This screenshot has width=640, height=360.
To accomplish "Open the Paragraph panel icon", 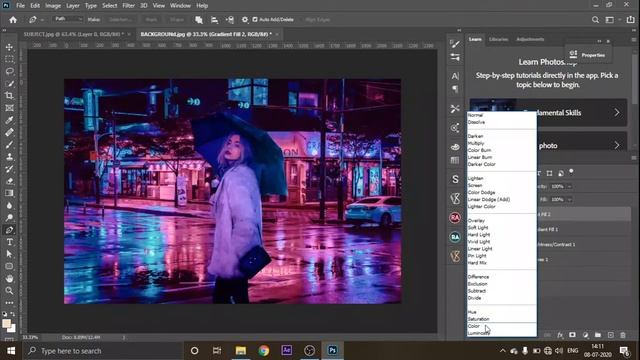I will tap(455, 89).
